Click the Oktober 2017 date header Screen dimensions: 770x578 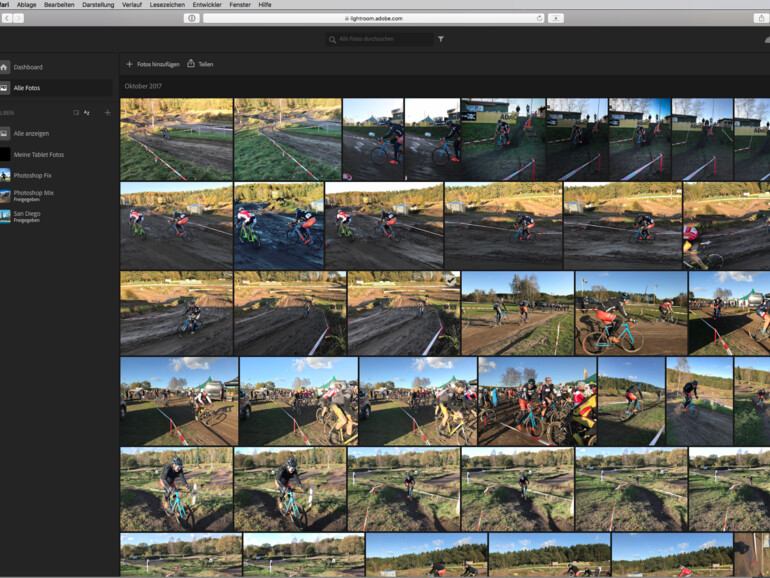pyautogui.click(x=143, y=86)
